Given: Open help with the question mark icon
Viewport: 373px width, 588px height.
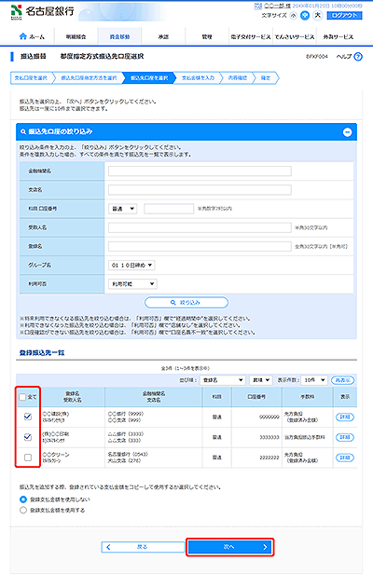Looking at the screenshot, I should point(358,57).
